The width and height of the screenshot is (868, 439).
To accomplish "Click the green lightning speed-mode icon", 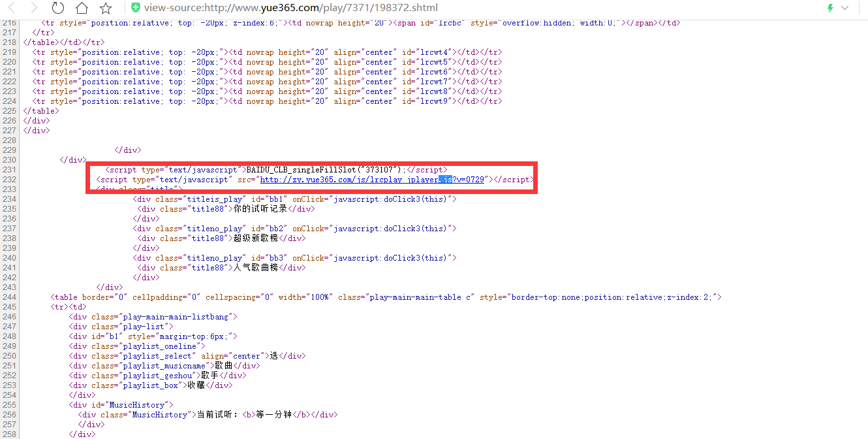I will (830, 8).
